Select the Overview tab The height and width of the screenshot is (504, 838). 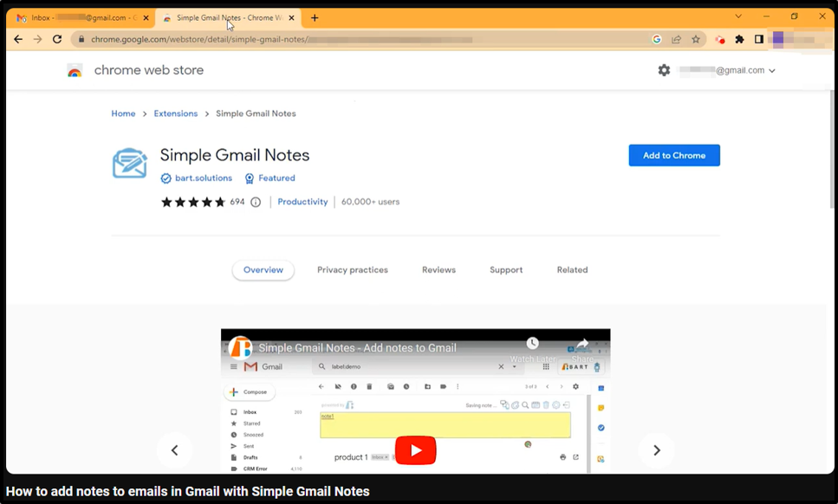click(263, 270)
